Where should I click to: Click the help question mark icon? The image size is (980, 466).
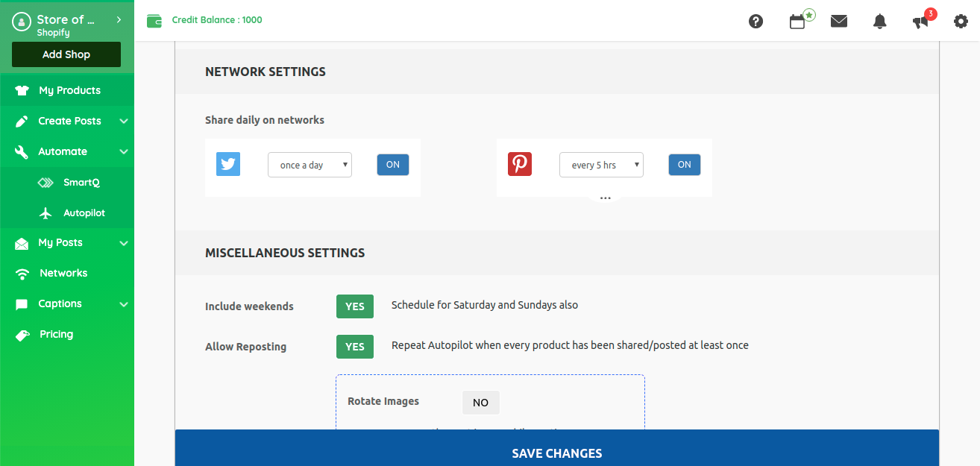pyautogui.click(x=756, y=21)
